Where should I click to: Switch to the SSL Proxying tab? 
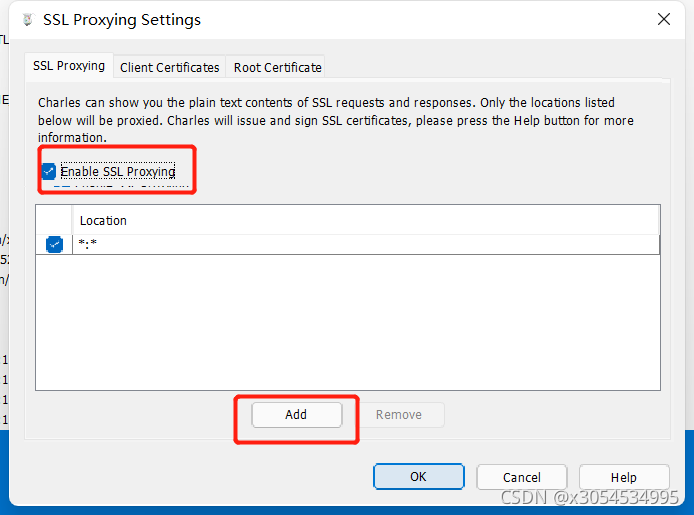coord(69,66)
